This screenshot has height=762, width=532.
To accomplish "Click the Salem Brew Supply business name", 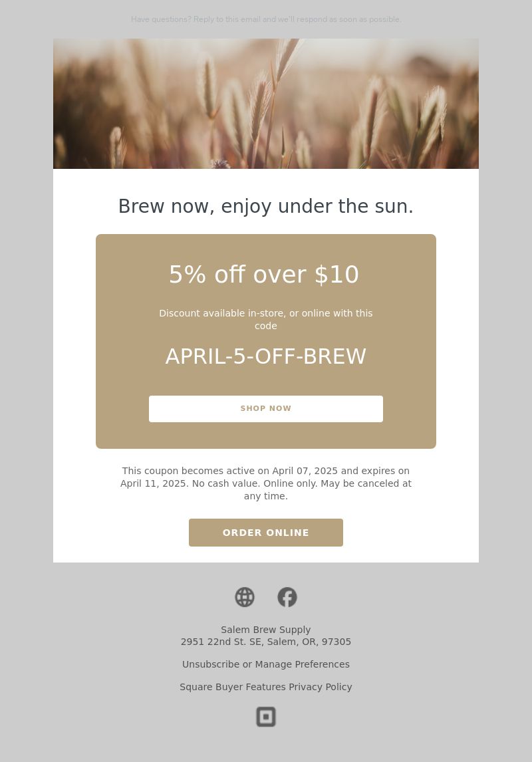I will click(x=266, y=630).
